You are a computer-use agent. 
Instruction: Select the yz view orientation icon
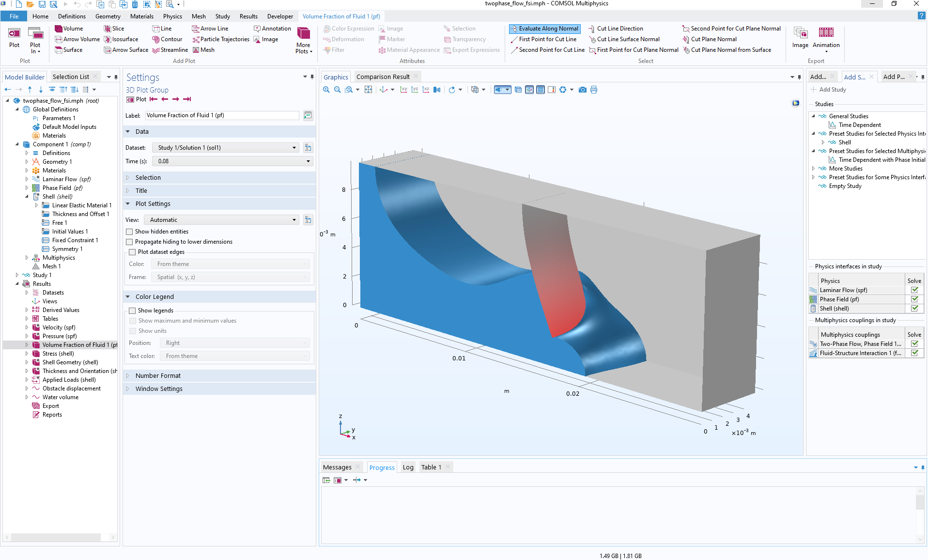415,90
